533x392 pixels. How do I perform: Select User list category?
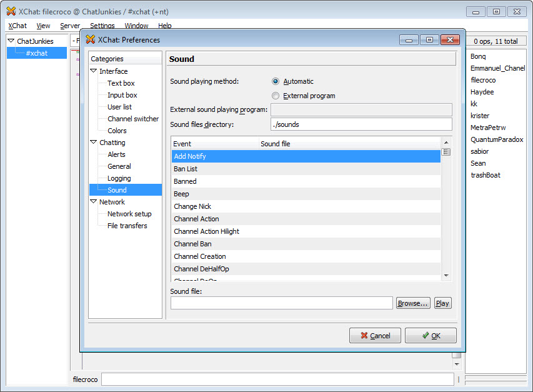pyautogui.click(x=119, y=107)
